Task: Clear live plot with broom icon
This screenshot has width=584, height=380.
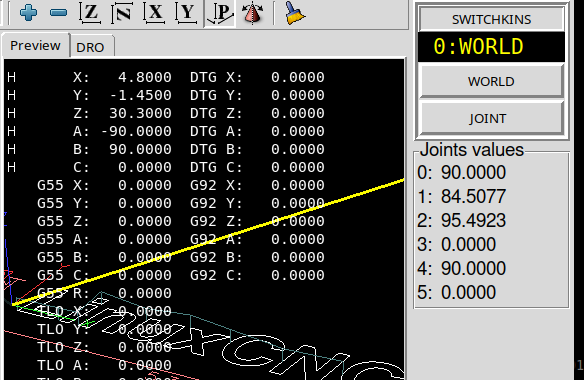Action: click(295, 13)
